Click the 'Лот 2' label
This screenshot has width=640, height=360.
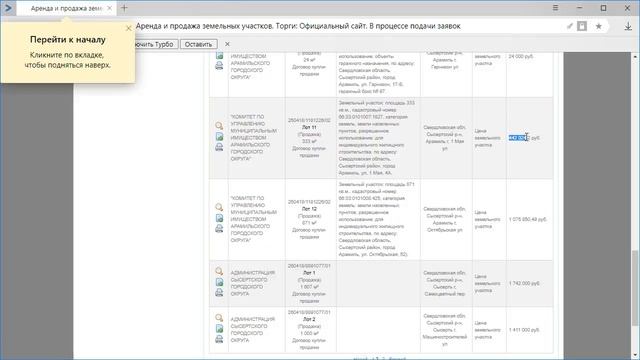pos(309,319)
